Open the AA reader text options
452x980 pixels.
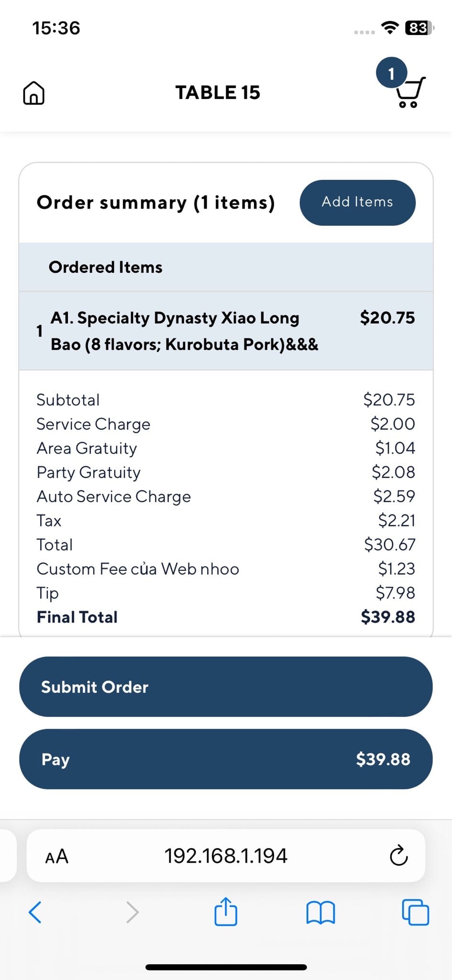click(56, 856)
